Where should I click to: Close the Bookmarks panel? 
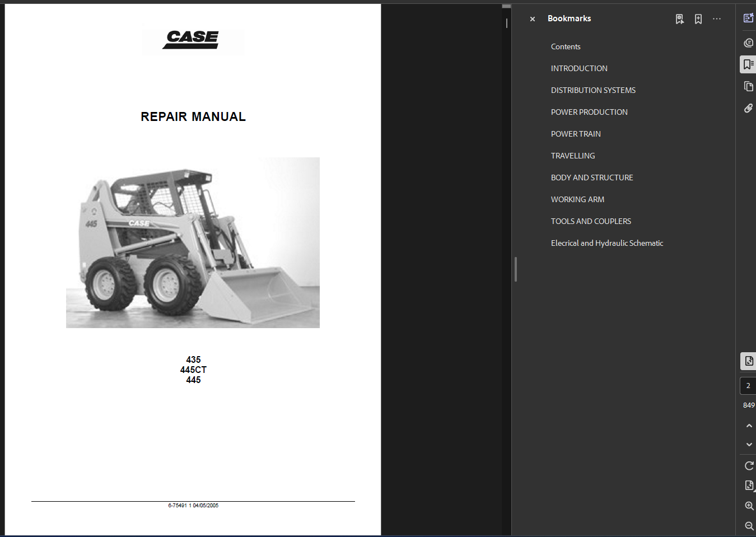pyautogui.click(x=533, y=19)
